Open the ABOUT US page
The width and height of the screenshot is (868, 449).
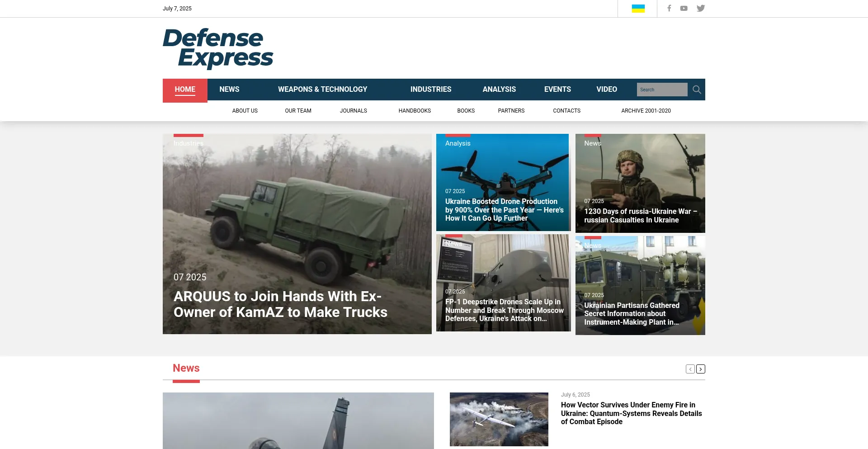coord(245,110)
